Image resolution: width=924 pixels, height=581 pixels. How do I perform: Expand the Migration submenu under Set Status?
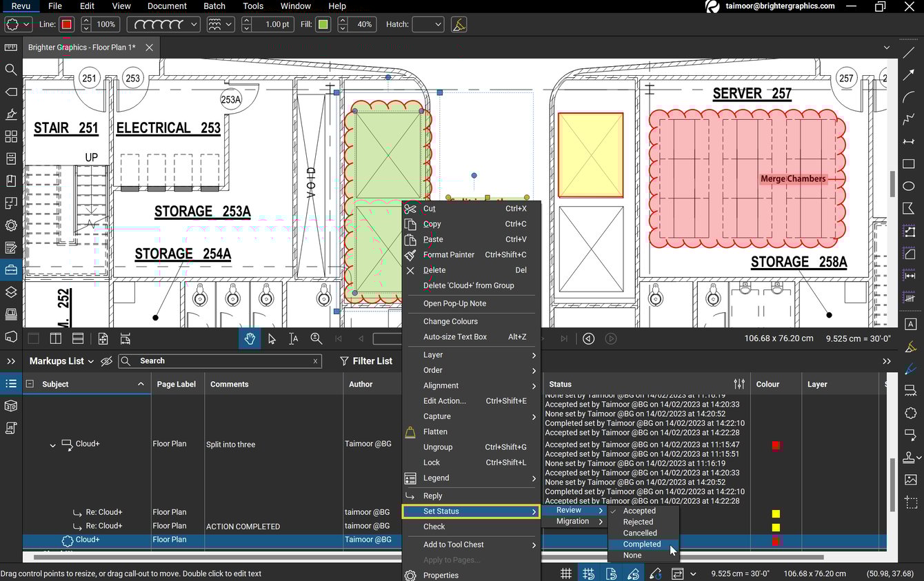574,522
